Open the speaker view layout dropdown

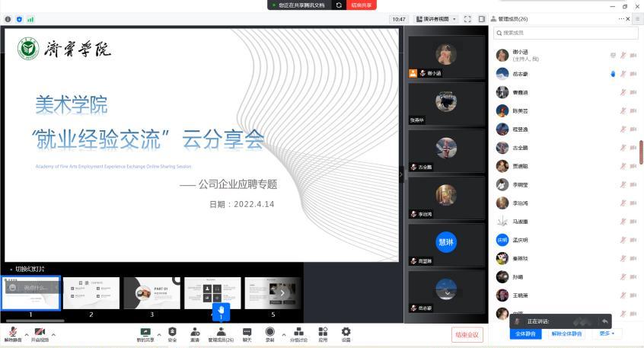point(437,19)
